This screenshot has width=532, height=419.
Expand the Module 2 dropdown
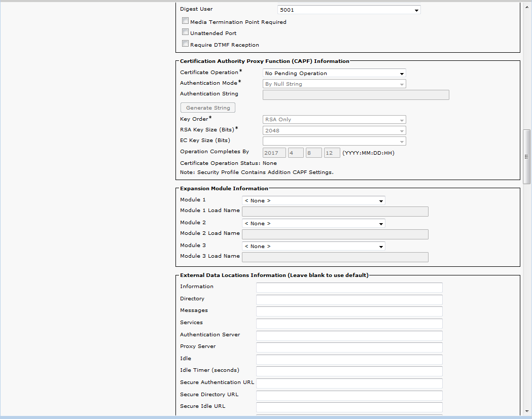click(313, 223)
